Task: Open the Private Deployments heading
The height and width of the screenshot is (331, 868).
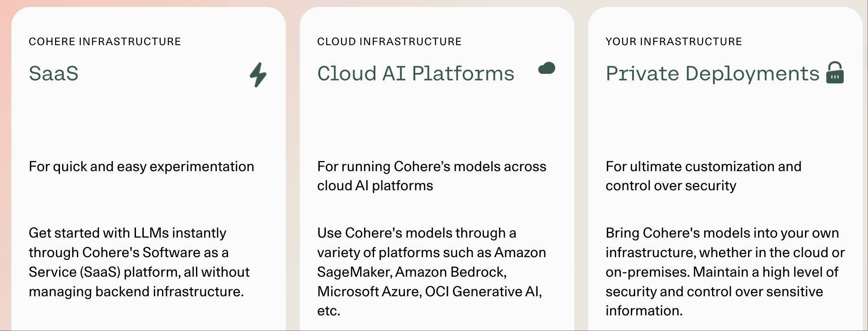Action: pos(712,73)
